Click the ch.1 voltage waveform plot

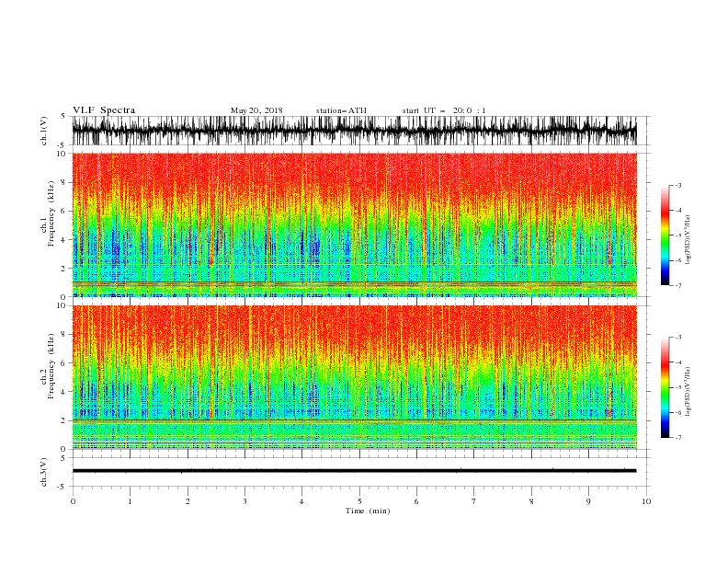point(354,131)
